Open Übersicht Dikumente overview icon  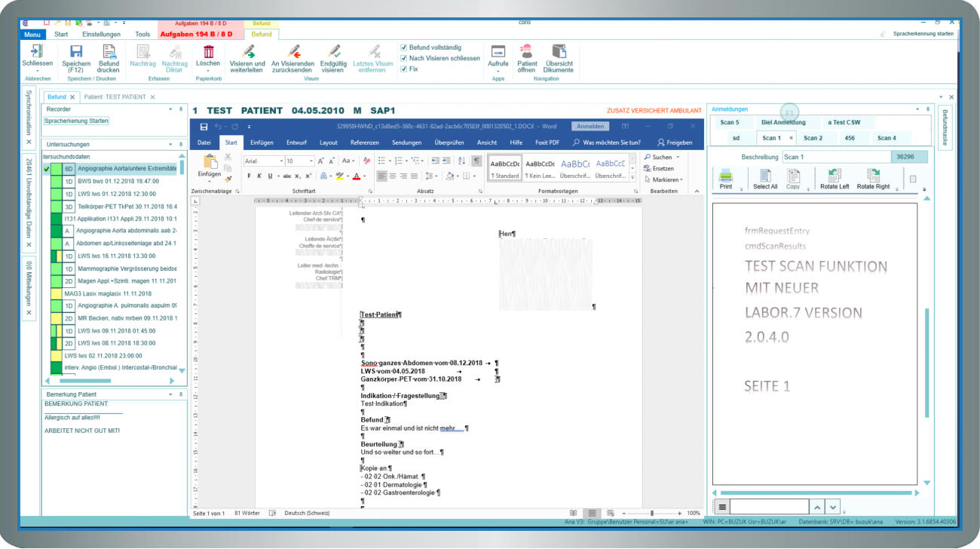coord(558,51)
